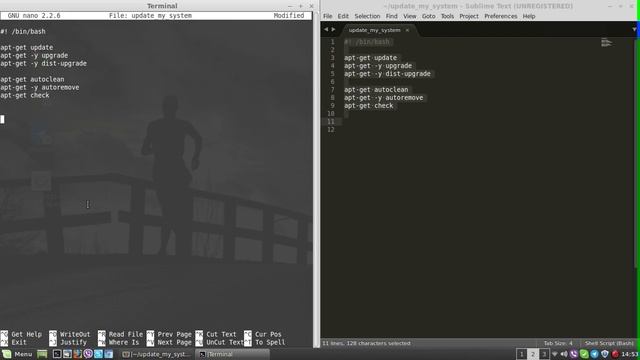Open the Preferences menu
Screen dimensions: 640x360
[x=500, y=16]
